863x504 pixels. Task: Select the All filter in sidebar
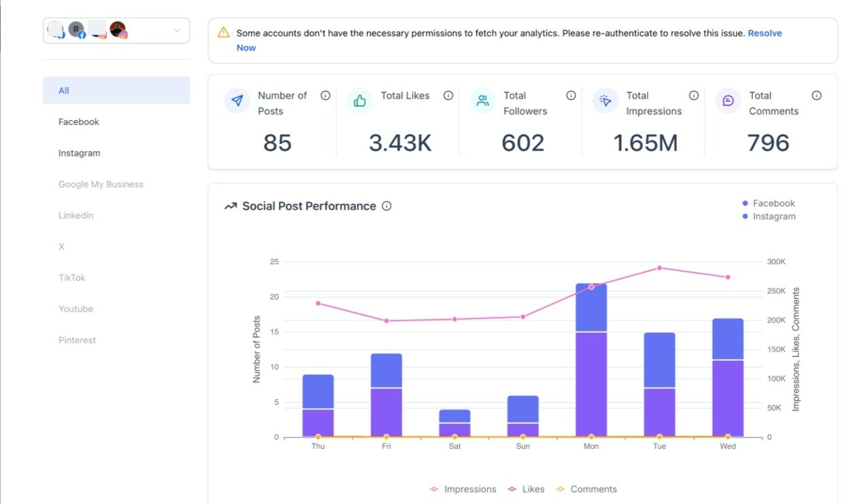click(116, 90)
